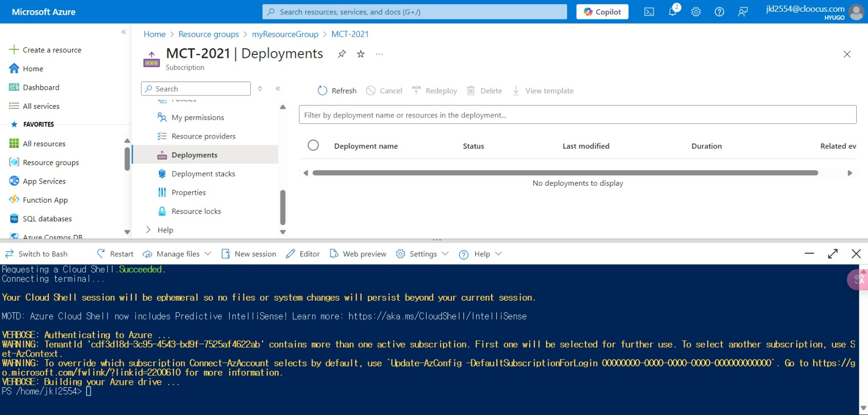
Task: Open App Services favorite
Action: click(x=38, y=181)
